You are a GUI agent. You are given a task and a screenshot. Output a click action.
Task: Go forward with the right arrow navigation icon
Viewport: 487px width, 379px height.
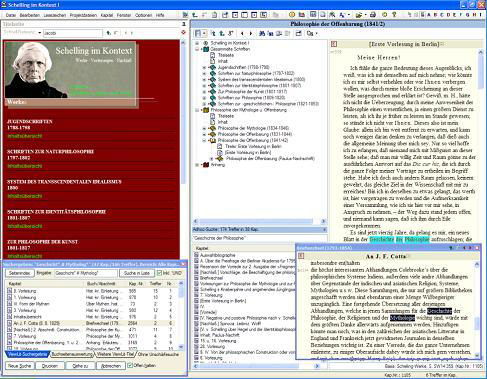251,33
